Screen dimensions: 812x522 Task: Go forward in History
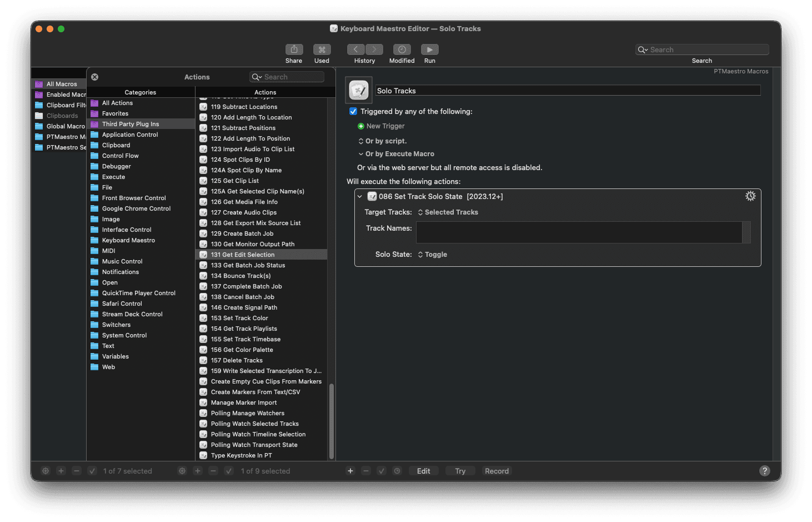374,49
